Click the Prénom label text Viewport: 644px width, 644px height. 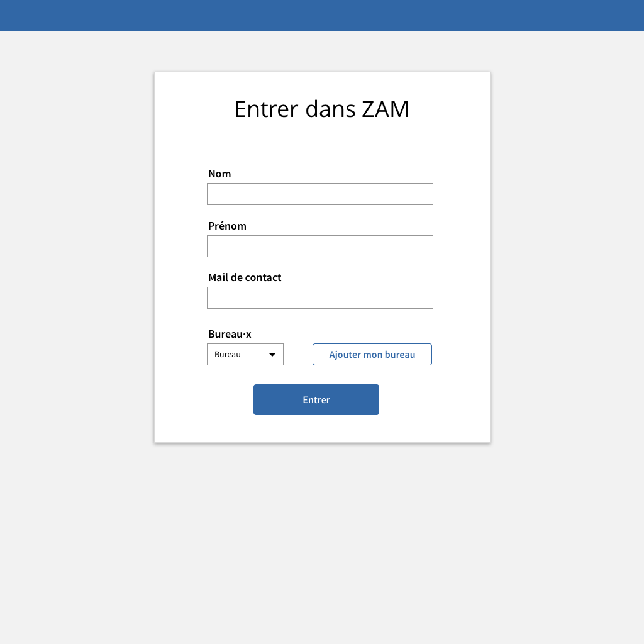(227, 226)
